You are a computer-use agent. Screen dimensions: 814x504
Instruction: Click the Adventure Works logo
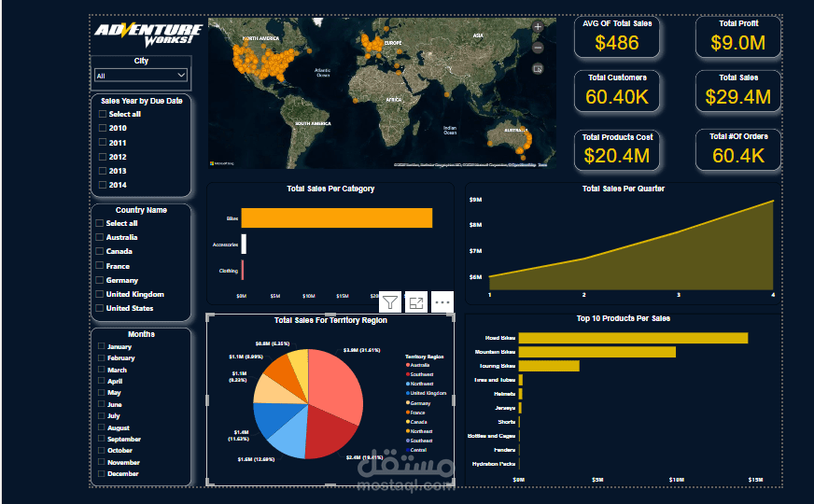(147, 35)
